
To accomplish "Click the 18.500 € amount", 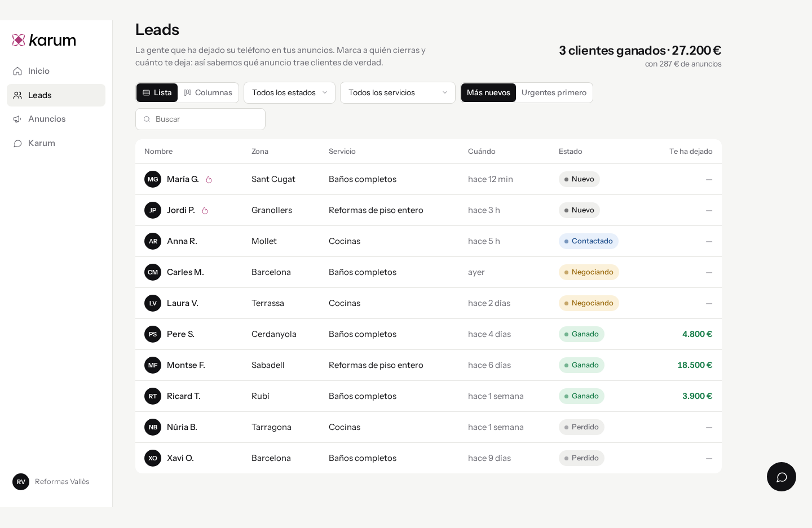I will [695, 365].
